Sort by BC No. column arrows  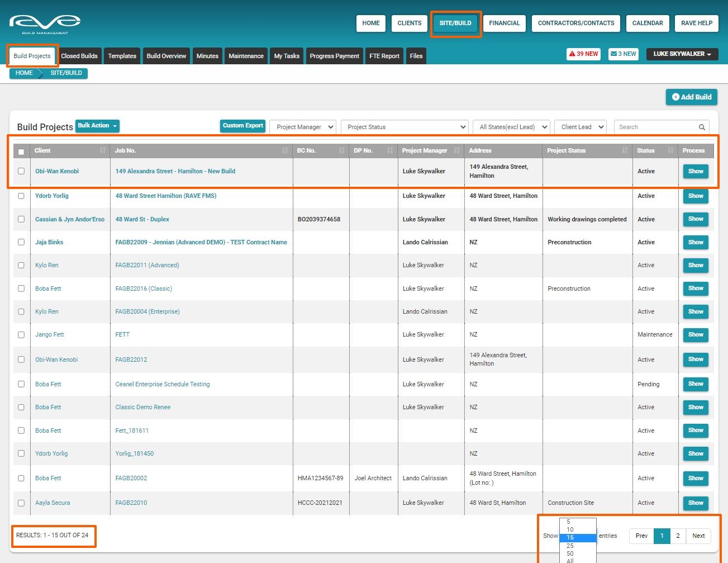(342, 150)
